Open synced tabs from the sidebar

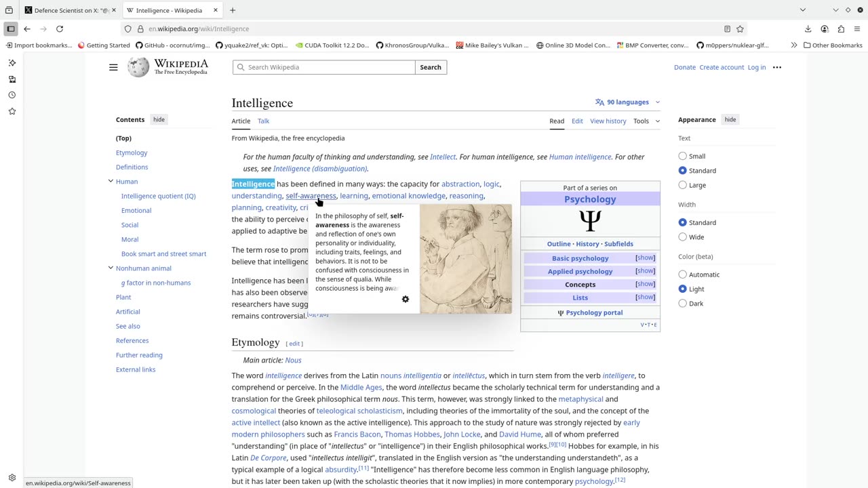tap(12, 79)
